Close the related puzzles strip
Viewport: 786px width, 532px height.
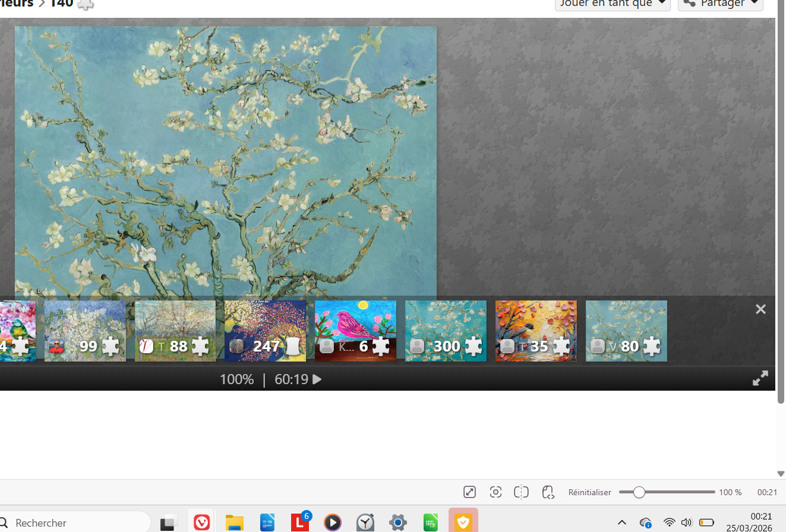(760, 309)
